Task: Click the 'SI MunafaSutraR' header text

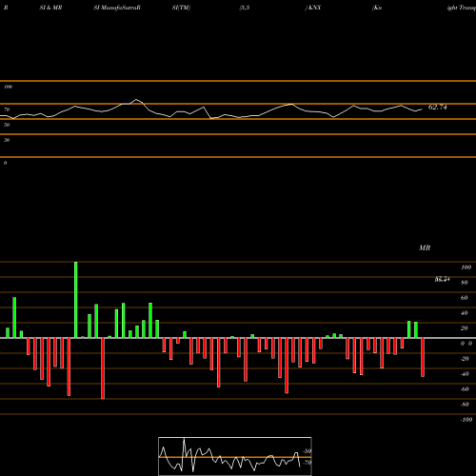Action: tap(117, 8)
